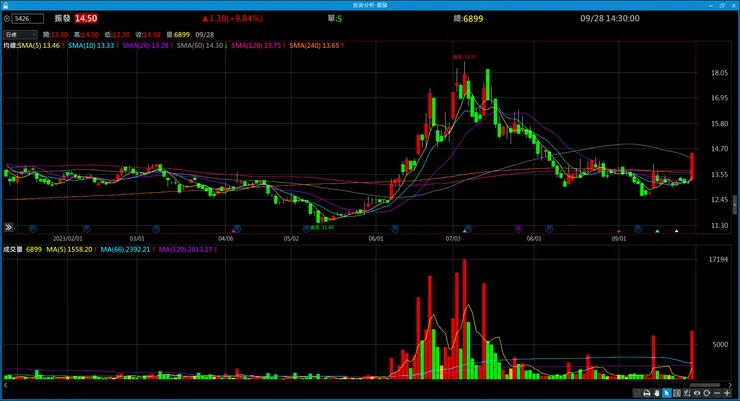740x401 pixels.
Task: Click the MA(66) 2392.21 volume label
Action: 127,250
